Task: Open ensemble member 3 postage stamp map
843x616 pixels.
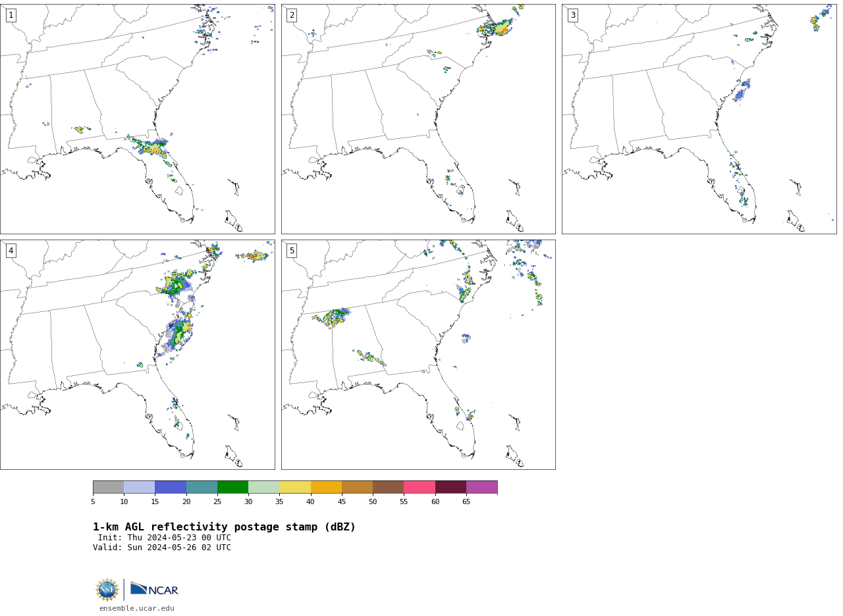Action: point(699,119)
